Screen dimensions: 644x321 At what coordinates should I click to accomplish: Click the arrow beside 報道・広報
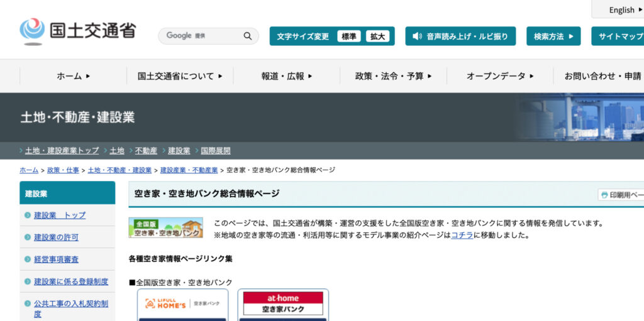(310, 76)
